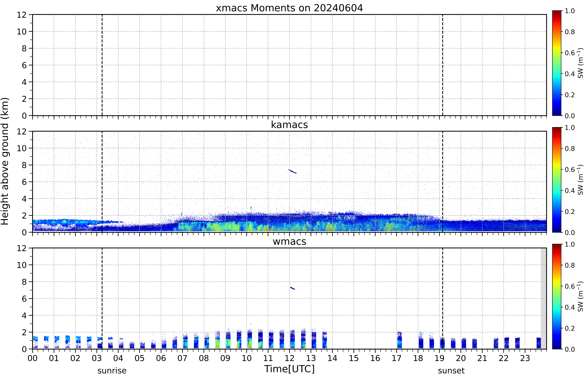Image resolution: width=588 pixels, height=379 pixels.
Task: Click the "4" height tick label of the xmacs panel
Action: 24,82
